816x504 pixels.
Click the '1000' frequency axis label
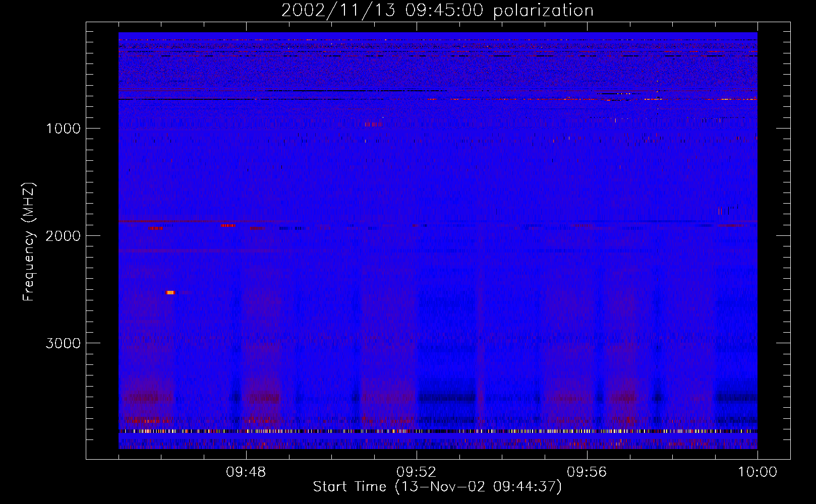click(x=63, y=129)
